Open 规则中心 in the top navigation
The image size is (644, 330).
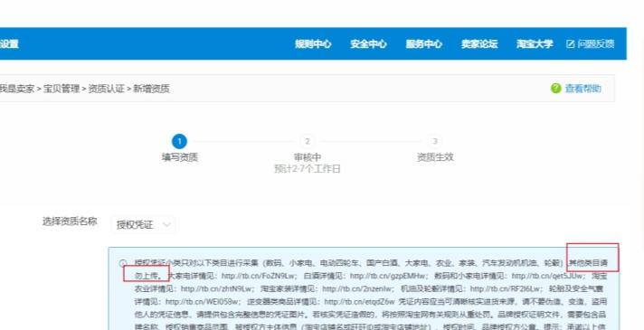pos(313,44)
